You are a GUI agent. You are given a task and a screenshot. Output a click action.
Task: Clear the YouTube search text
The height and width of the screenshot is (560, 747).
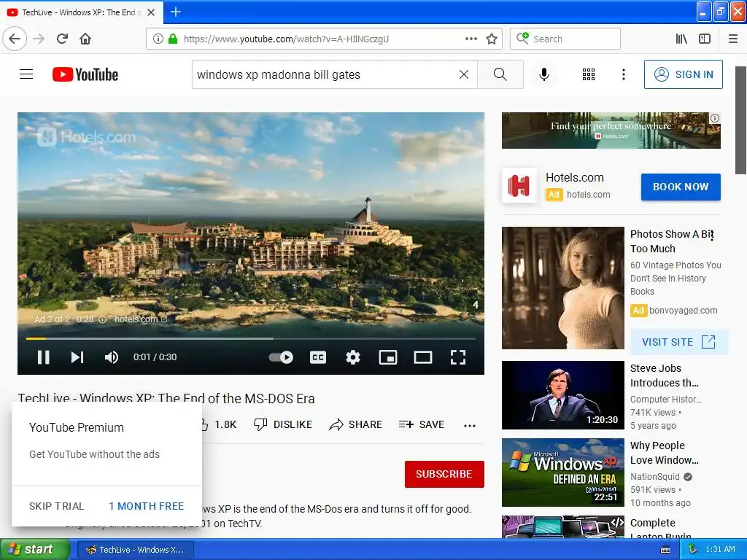(463, 74)
